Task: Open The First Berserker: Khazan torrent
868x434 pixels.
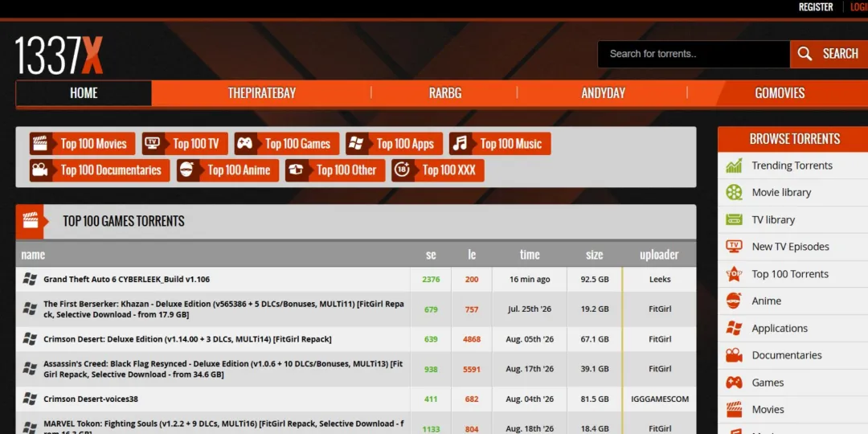Action: (x=223, y=309)
